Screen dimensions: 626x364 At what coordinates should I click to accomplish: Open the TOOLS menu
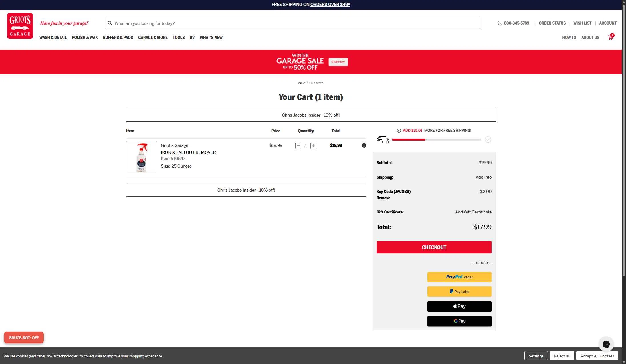pyautogui.click(x=179, y=37)
